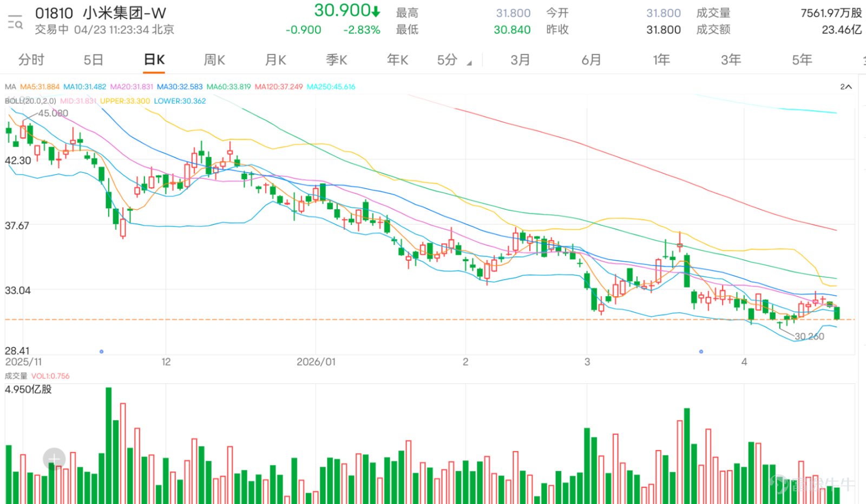Set chart range to 3月
866x504 pixels.
[520, 60]
